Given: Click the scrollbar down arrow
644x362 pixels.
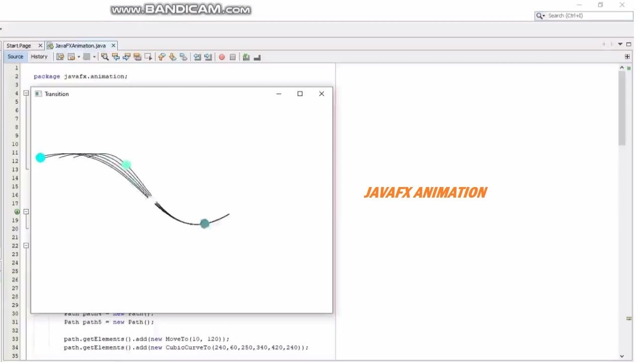Looking at the screenshot, I should 622,356.
